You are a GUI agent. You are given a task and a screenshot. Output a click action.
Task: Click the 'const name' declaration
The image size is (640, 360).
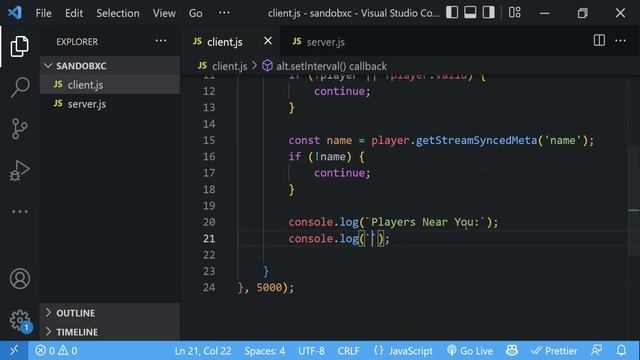point(320,140)
